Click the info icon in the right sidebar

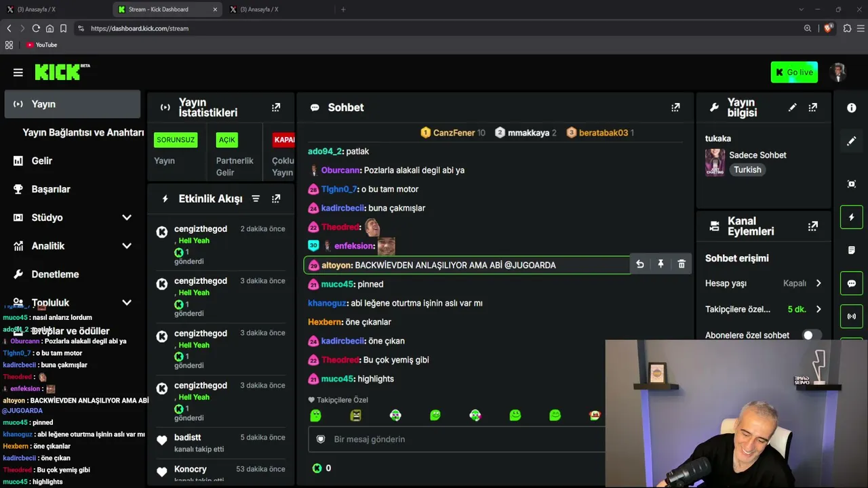click(852, 108)
